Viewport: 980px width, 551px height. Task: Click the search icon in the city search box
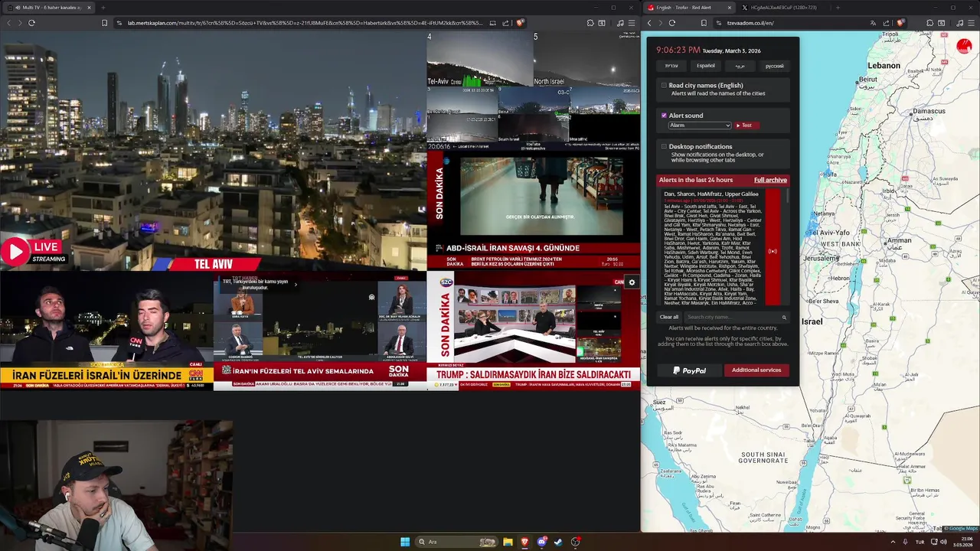coord(784,317)
